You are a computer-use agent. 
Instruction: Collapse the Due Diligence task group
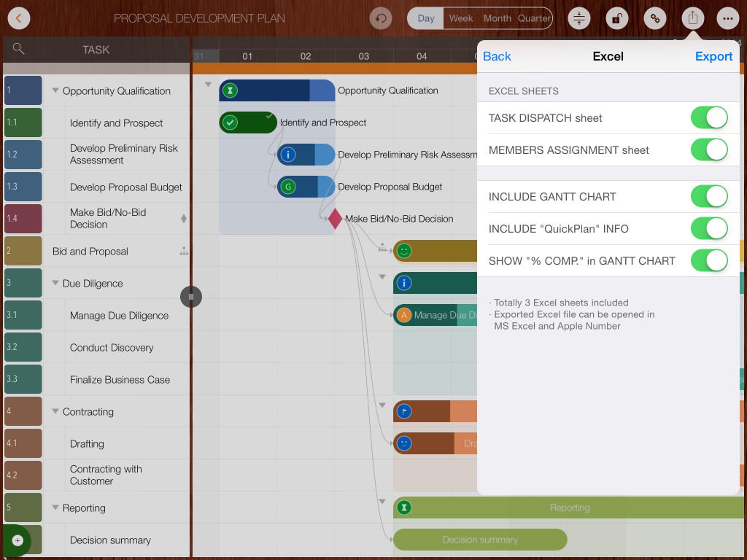click(55, 284)
